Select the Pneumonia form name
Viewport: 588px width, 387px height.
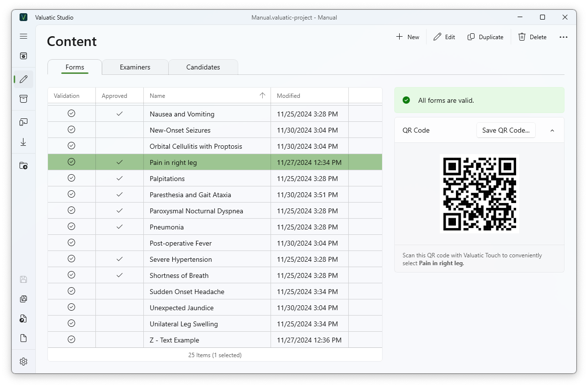click(x=167, y=227)
